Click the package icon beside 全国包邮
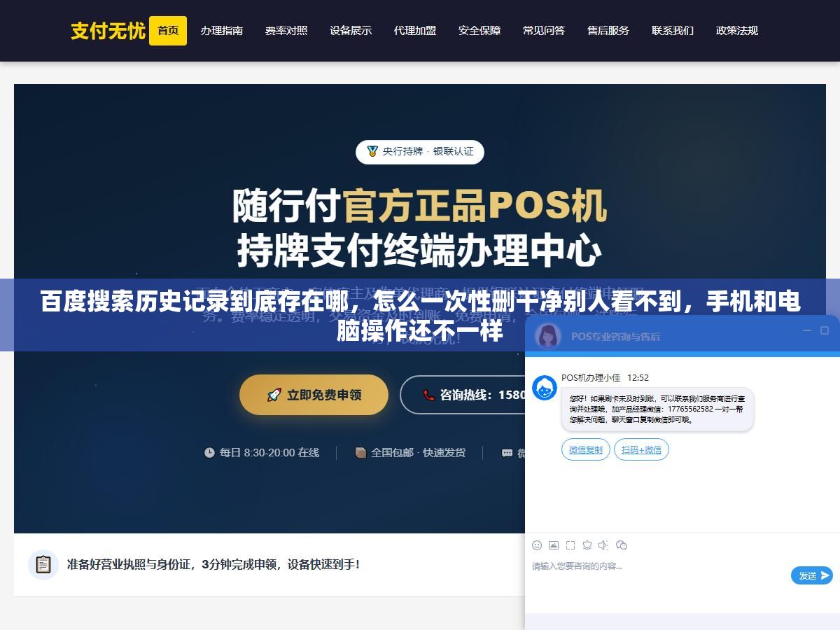840x630 pixels. pos(360,453)
